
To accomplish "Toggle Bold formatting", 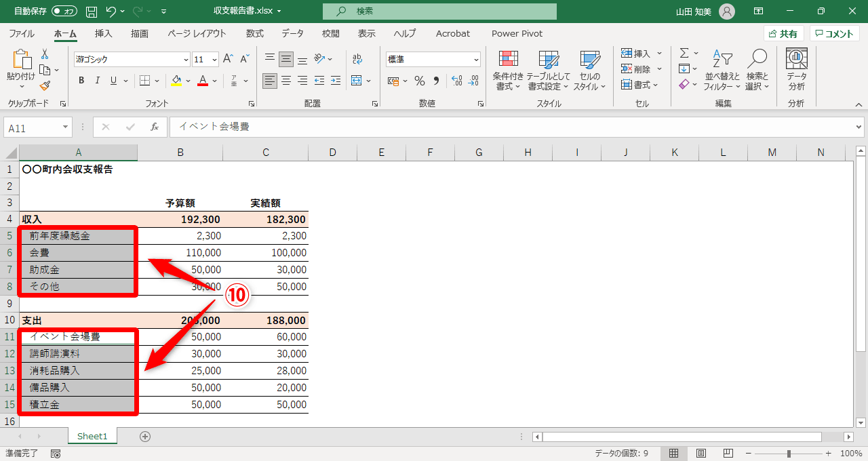I will coord(81,81).
